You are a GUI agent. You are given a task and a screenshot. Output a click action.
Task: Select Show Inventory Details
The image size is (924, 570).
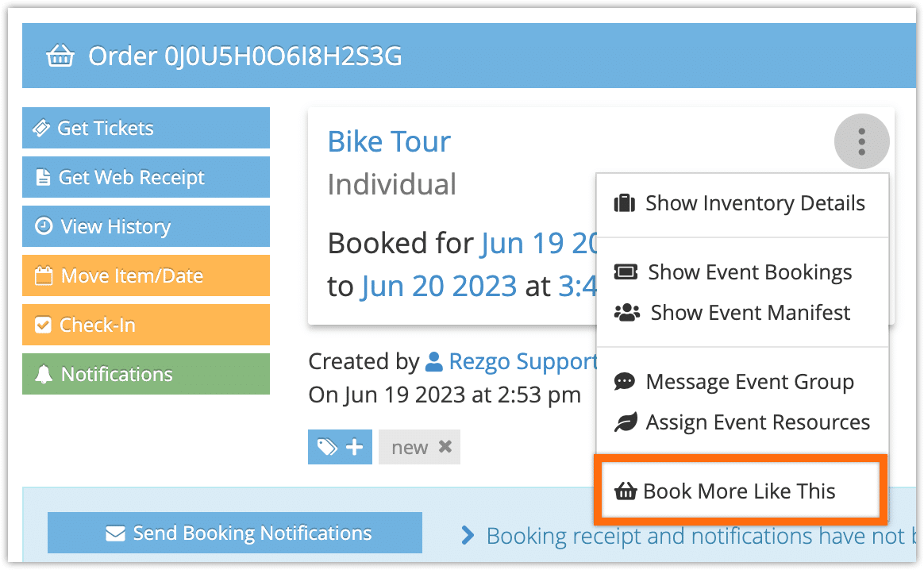742,203
